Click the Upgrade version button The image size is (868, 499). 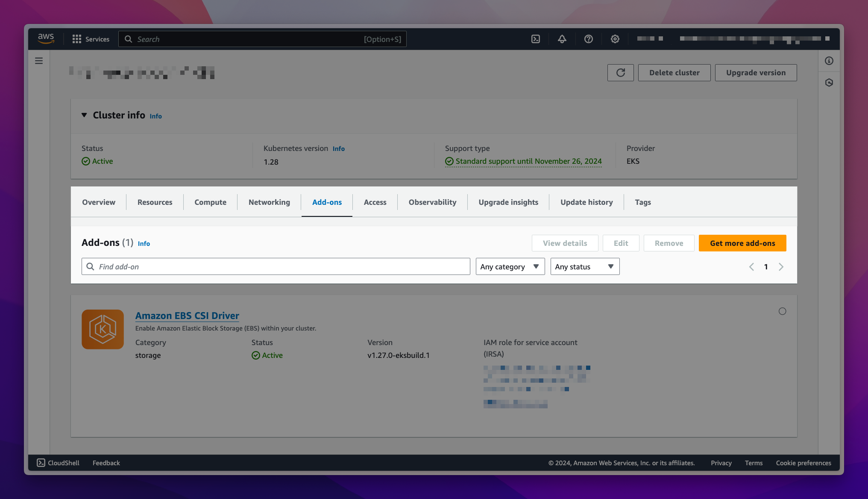click(756, 73)
